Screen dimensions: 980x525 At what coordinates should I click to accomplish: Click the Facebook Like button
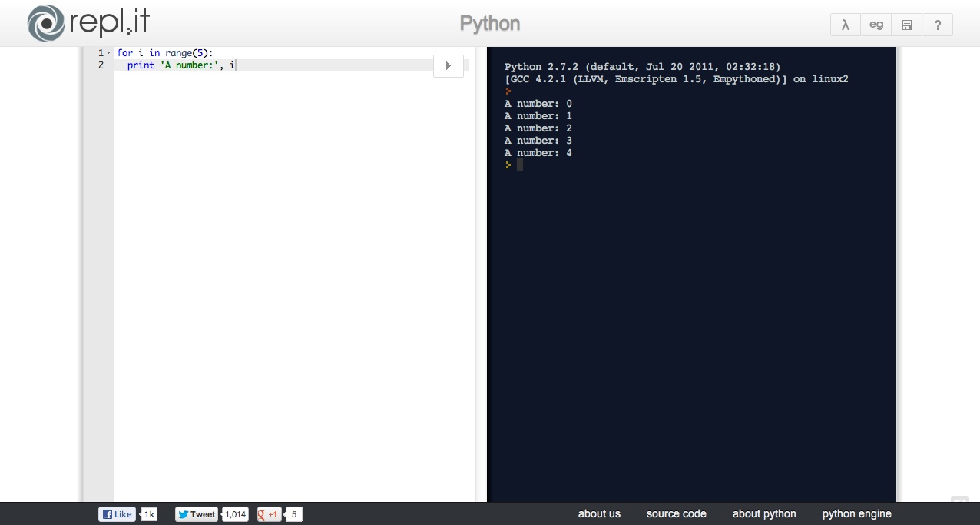[x=117, y=514]
